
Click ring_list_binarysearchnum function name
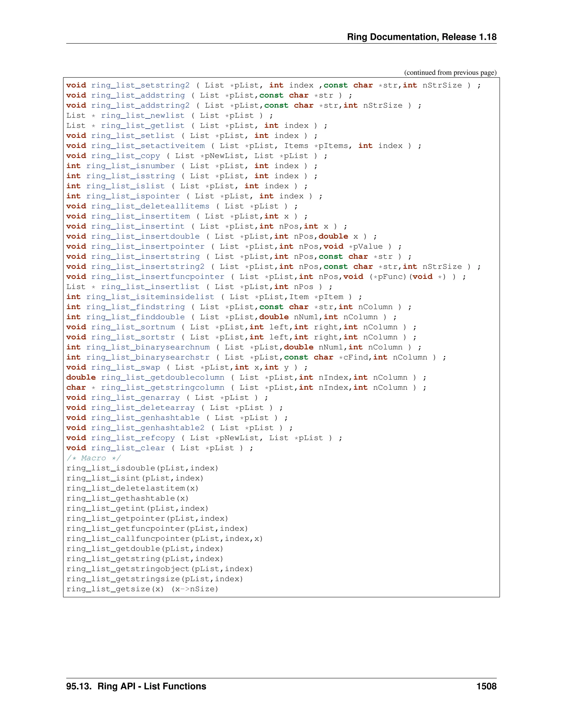tap(148, 347)
